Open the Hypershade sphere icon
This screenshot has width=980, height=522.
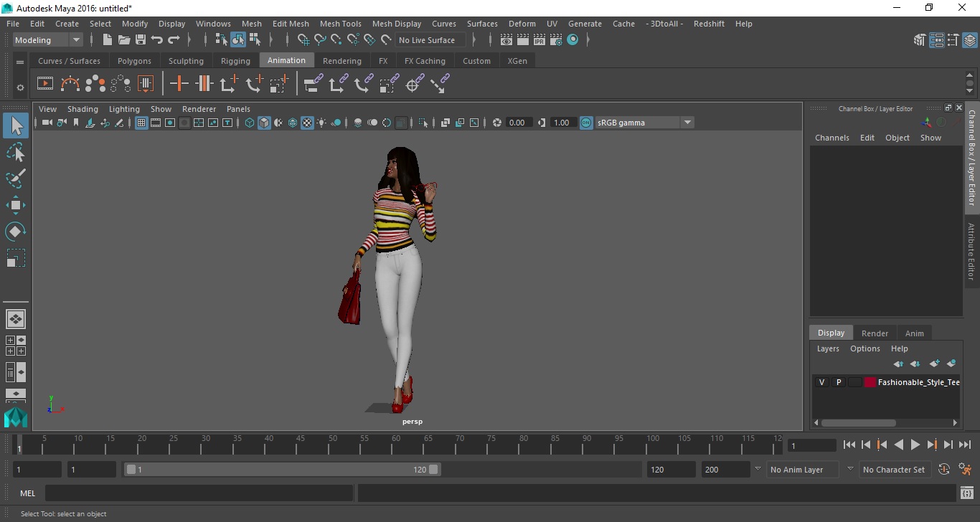(573, 40)
